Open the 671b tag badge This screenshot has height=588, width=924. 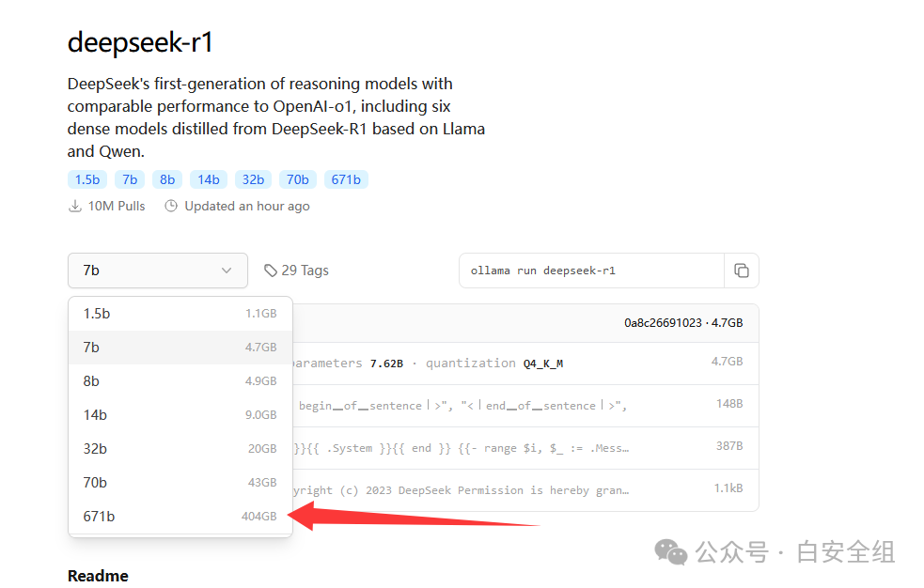coord(346,179)
